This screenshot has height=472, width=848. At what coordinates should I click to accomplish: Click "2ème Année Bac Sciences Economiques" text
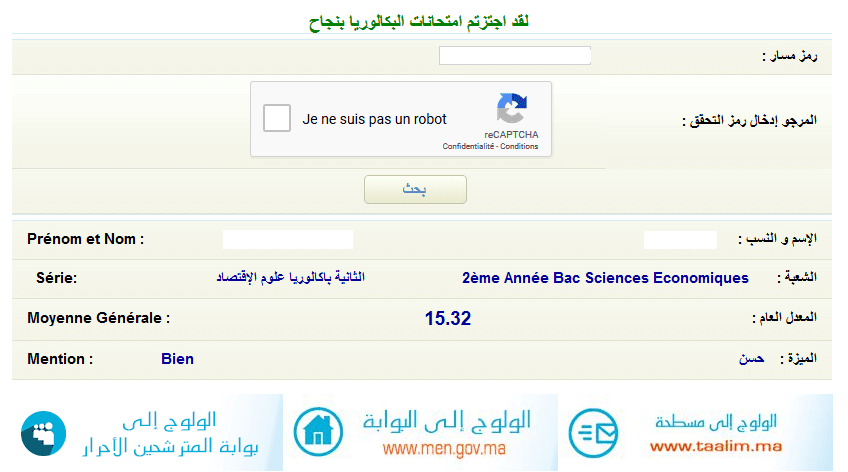pos(605,278)
